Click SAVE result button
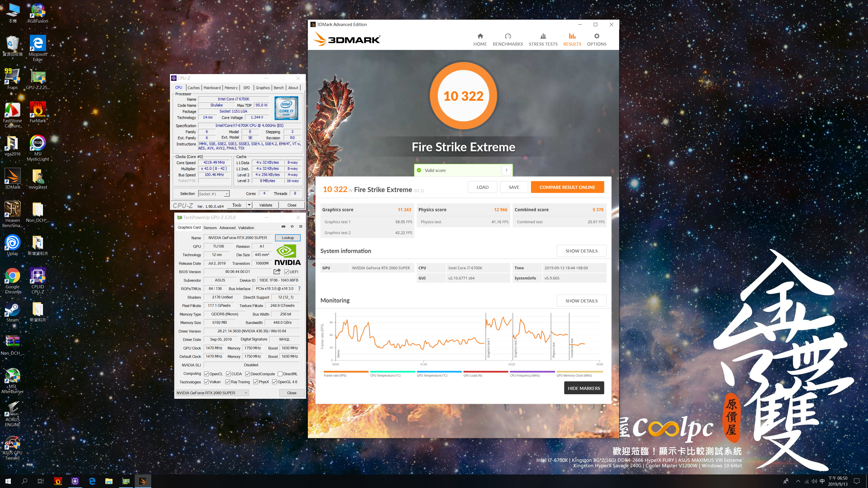The width and height of the screenshot is (868, 488). click(x=514, y=187)
